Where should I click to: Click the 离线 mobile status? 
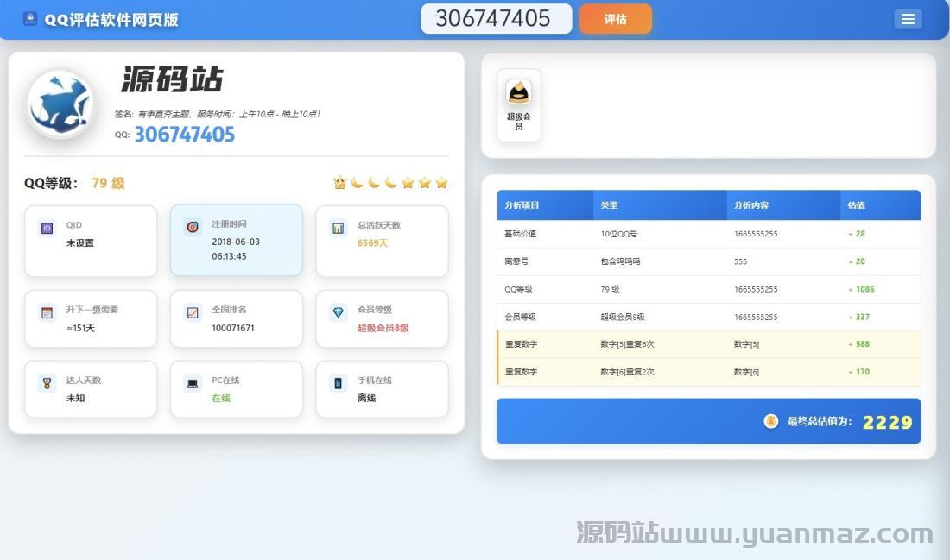pos(366,398)
